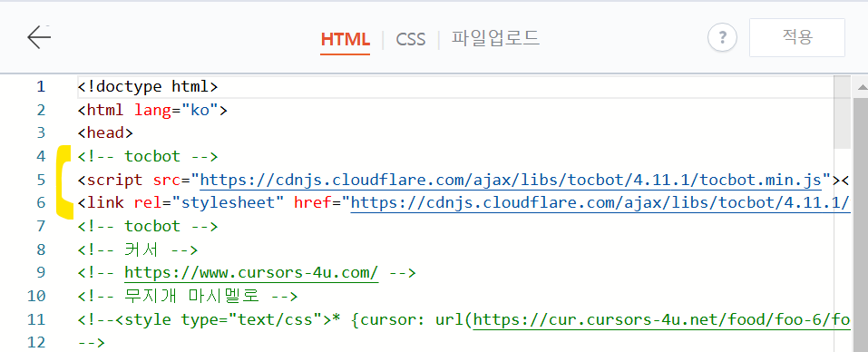Screen dimensions: 868x352
Task: Click line number 1 in gutter
Action: click(x=41, y=87)
